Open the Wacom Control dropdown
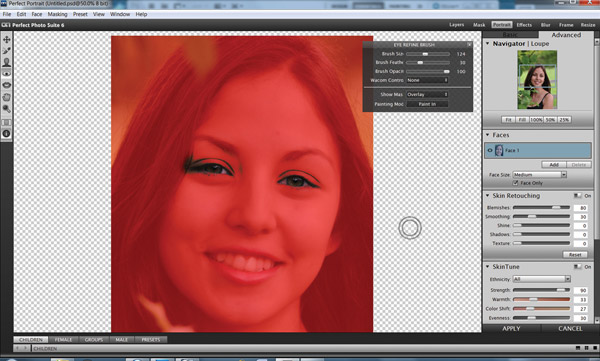Screen dimensions: 600x361 point(427,80)
